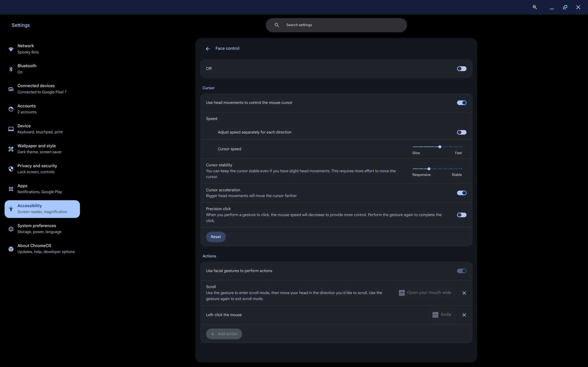Image resolution: width=588 pixels, height=367 pixels.
Task: Click the back arrow on Face control page
Action: [x=208, y=48]
